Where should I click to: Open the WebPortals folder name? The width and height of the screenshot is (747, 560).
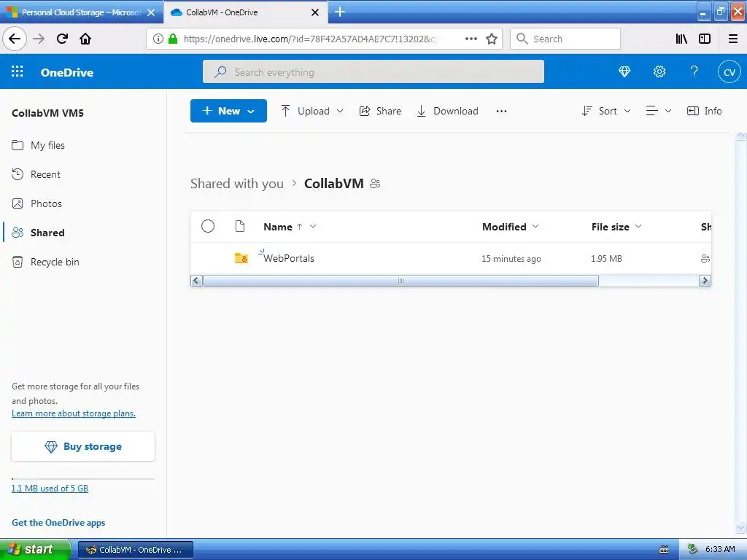pyautogui.click(x=289, y=259)
